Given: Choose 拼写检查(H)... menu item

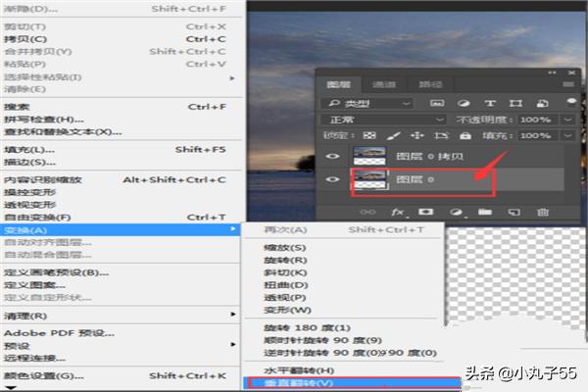Looking at the screenshot, I should [120, 120].
